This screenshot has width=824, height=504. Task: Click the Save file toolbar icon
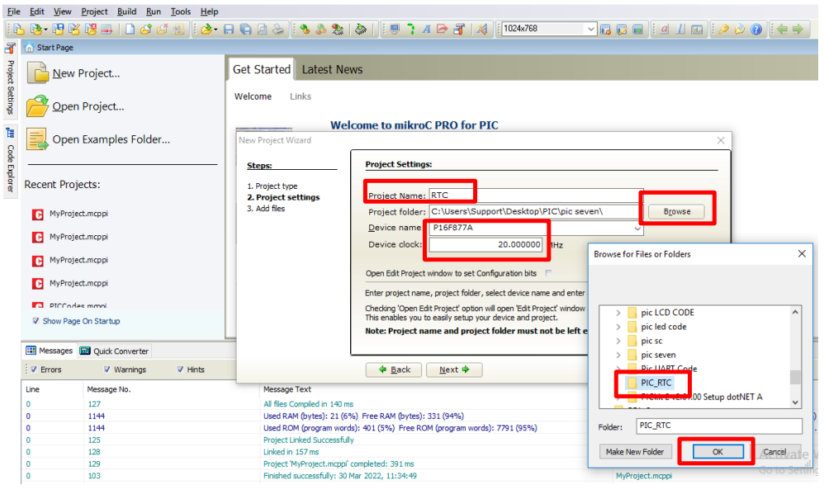229,29
